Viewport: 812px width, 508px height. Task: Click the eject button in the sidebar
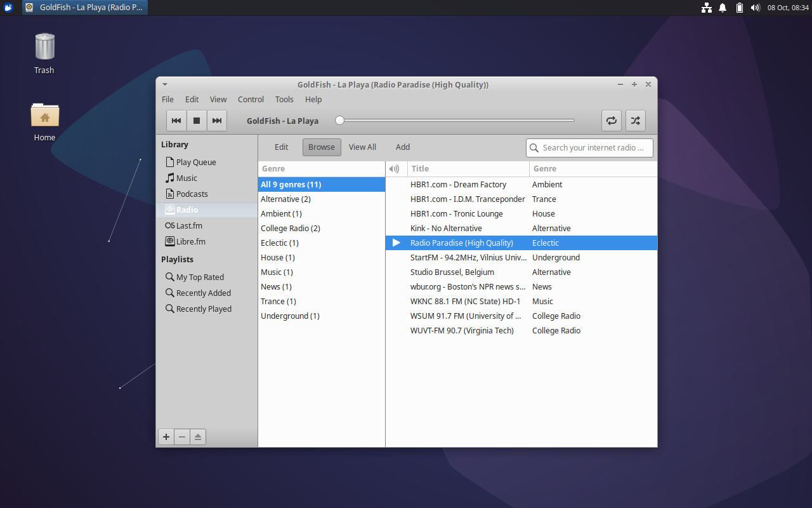(198, 437)
